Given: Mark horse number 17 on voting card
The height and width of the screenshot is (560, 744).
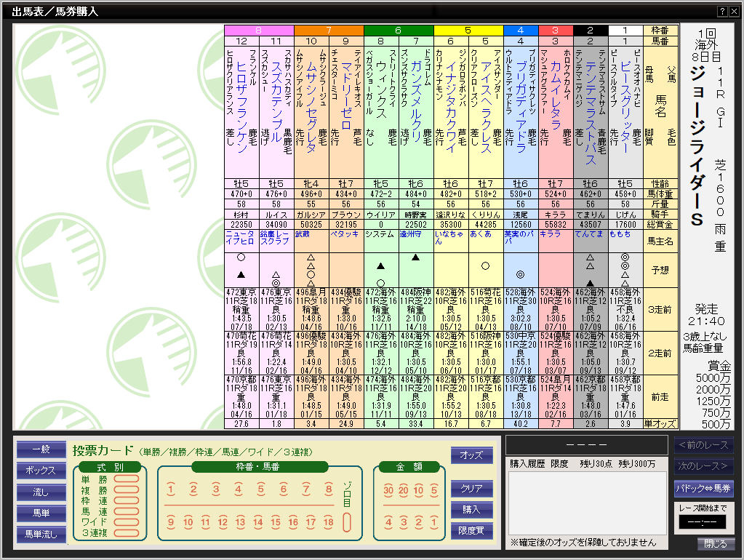Looking at the screenshot, I should point(311,522).
